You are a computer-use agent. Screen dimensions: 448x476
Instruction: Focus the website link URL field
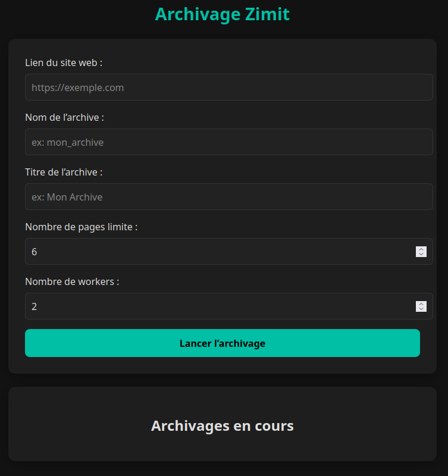point(228,87)
